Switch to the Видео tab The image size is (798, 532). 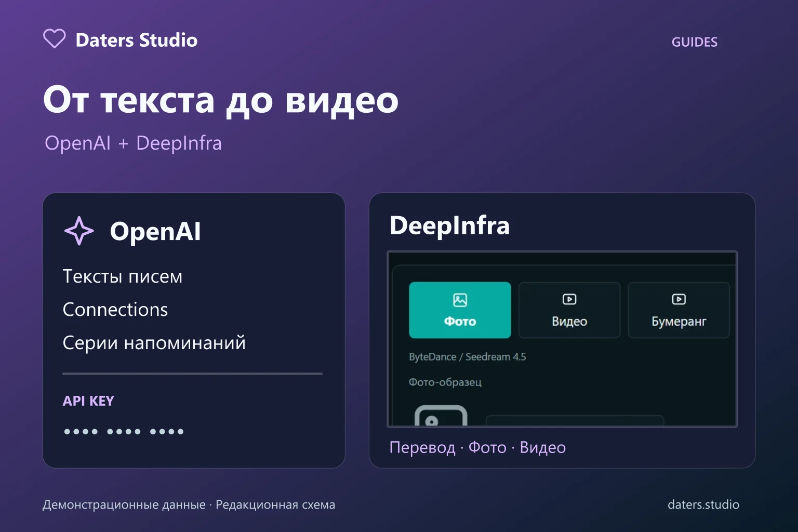(x=569, y=310)
